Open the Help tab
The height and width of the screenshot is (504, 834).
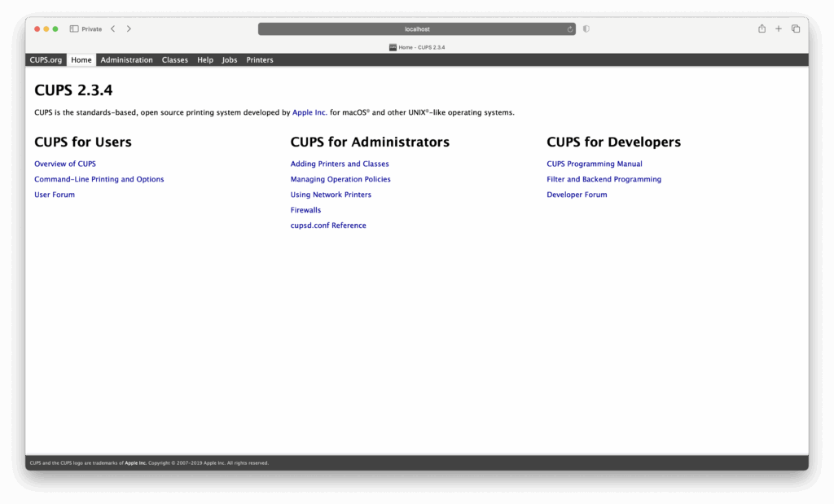tap(205, 60)
